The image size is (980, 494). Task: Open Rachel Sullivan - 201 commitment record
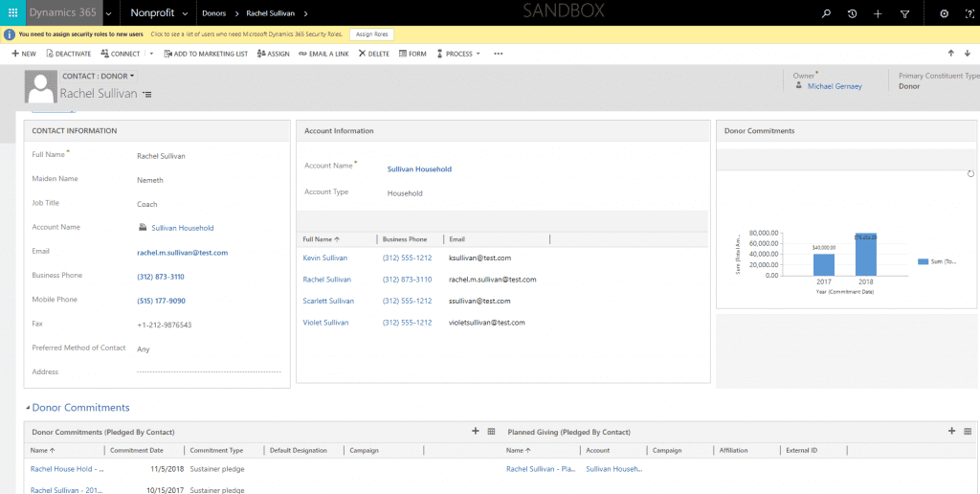(67, 490)
